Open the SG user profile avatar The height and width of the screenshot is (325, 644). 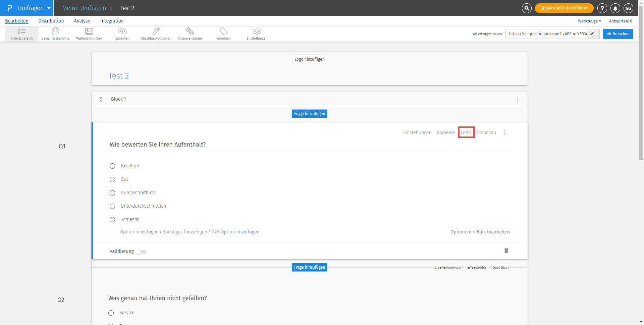point(628,8)
